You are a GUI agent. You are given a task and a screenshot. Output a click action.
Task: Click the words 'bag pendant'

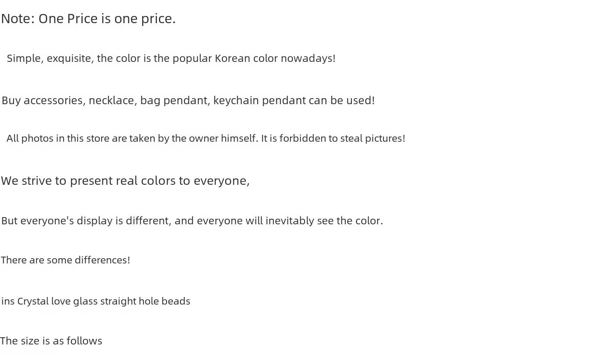pos(175,101)
